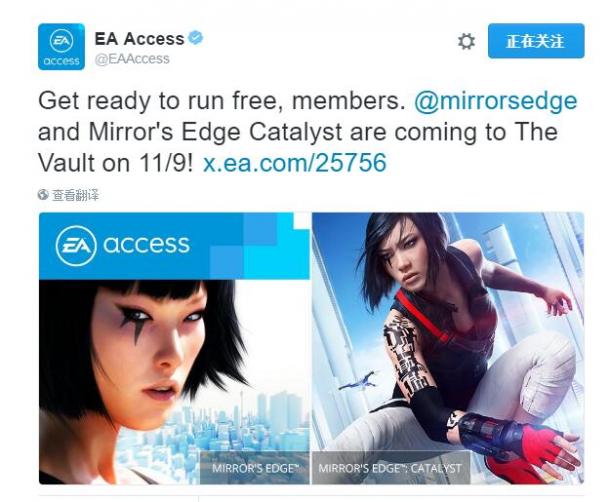
Task: Click the tweet text about The Vault
Action: [307, 132]
